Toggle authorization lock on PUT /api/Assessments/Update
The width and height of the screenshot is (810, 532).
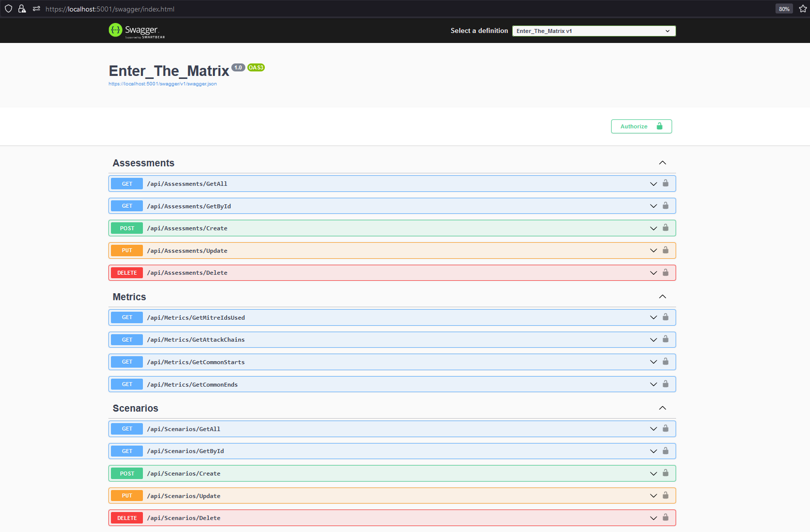pos(666,250)
